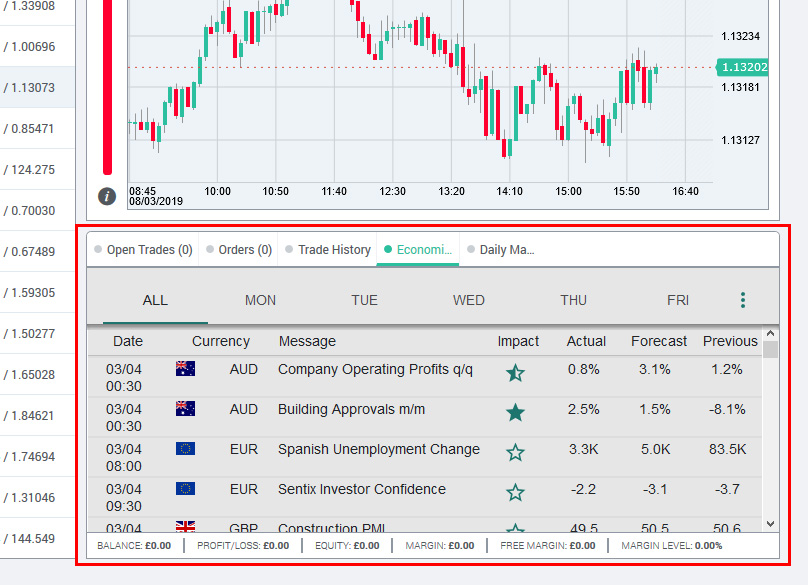
Task: Click the Message column header
Action: [307, 341]
